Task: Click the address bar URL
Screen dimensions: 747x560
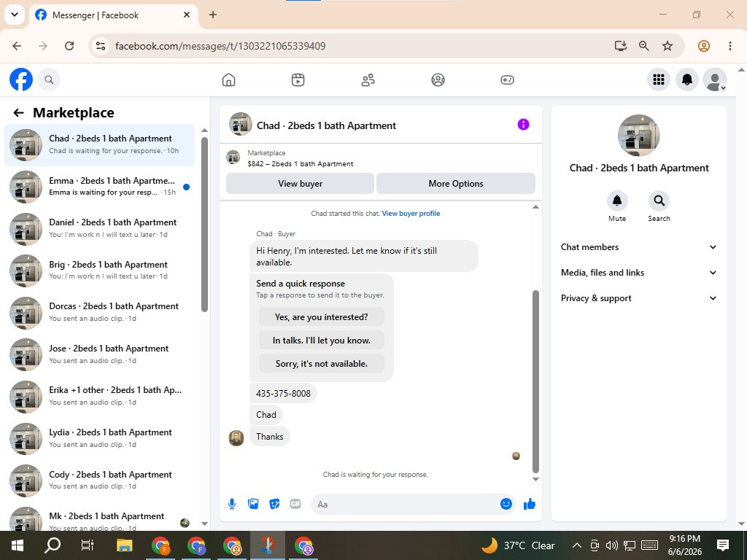Action: pyautogui.click(x=220, y=46)
